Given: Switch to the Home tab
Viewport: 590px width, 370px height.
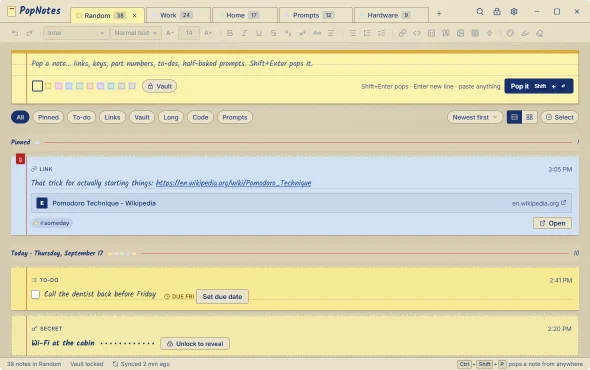Looking at the screenshot, I should click(x=245, y=15).
